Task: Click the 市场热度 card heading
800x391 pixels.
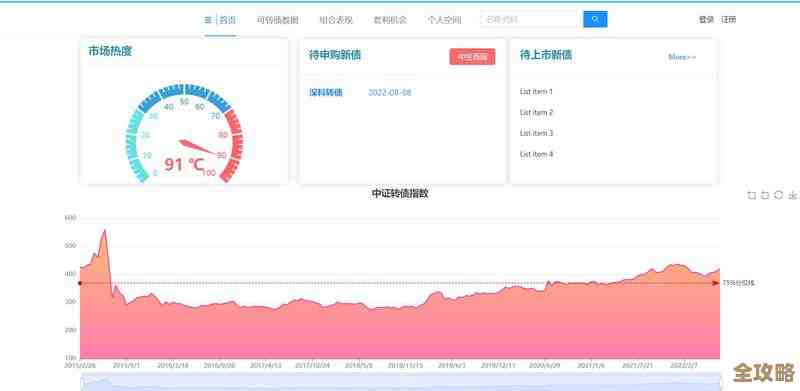Action: (x=110, y=51)
